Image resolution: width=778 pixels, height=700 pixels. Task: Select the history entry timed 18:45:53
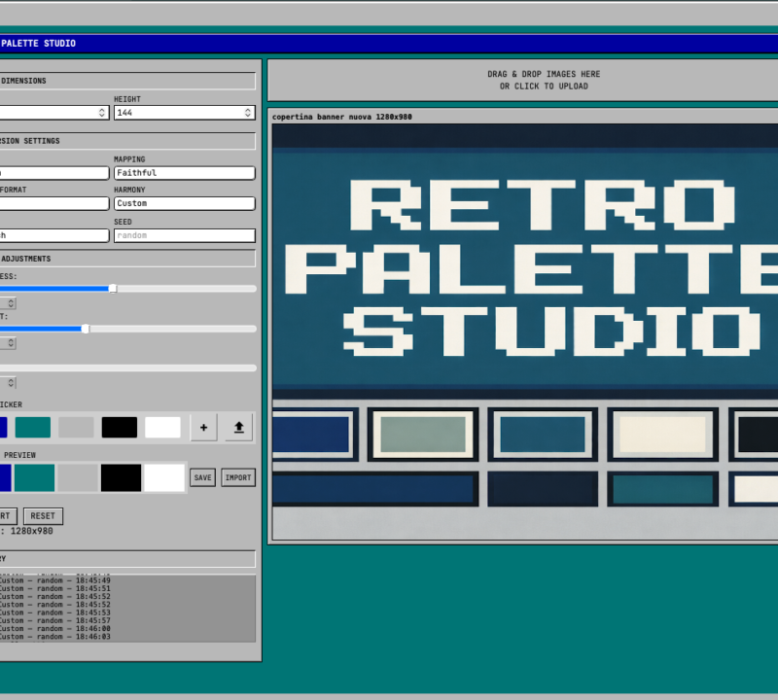[x=54, y=612]
